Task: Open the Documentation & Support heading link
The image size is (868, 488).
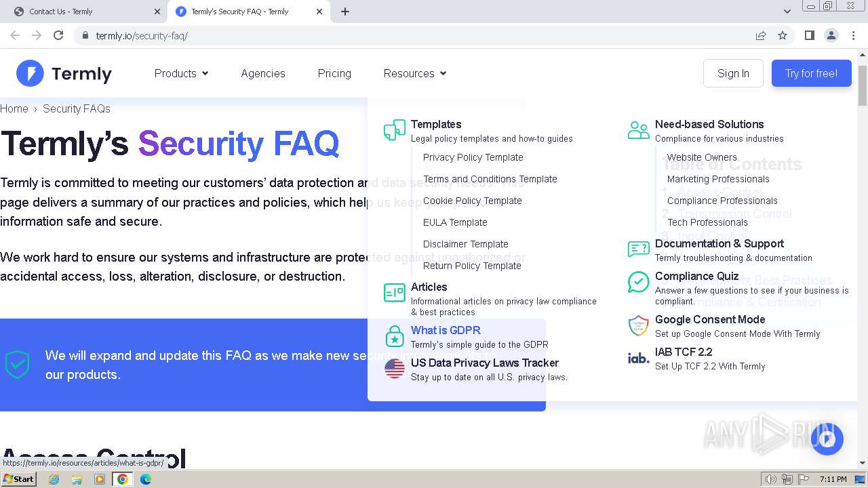Action: (719, 243)
